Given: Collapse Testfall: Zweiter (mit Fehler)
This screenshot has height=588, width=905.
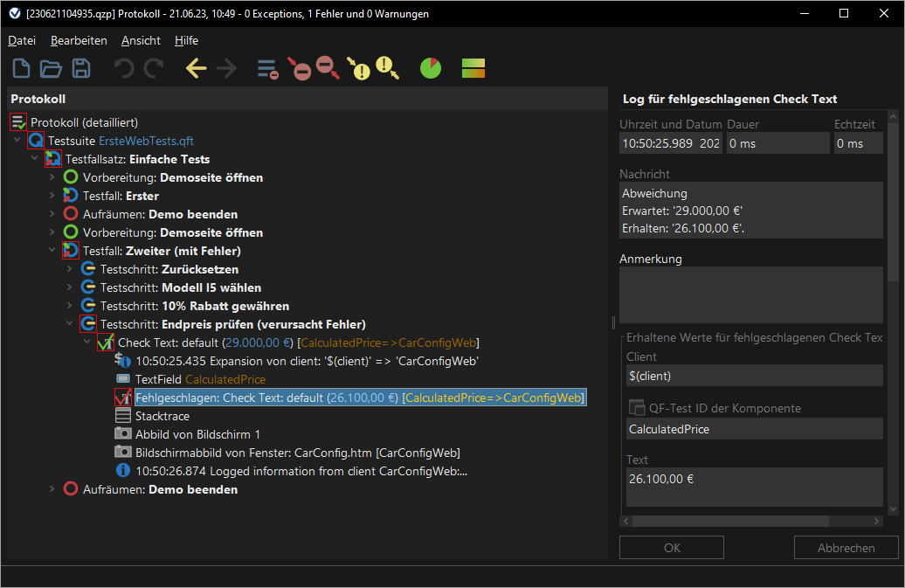Looking at the screenshot, I should tap(52, 251).
